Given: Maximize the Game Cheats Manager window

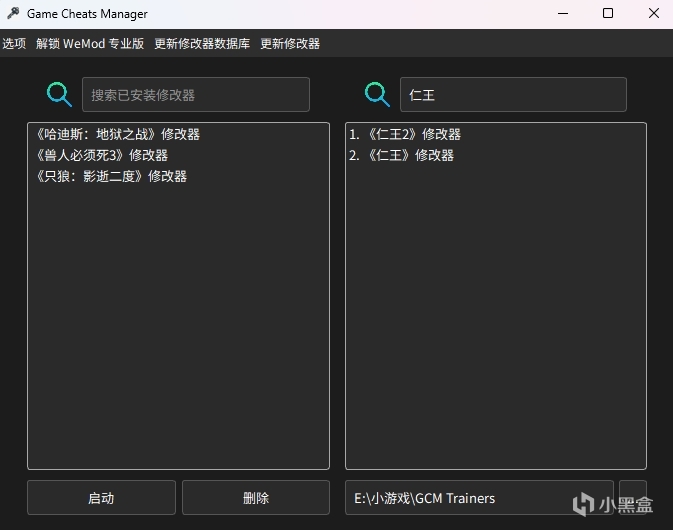Looking at the screenshot, I should pyautogui.click(x=608, y=13).
